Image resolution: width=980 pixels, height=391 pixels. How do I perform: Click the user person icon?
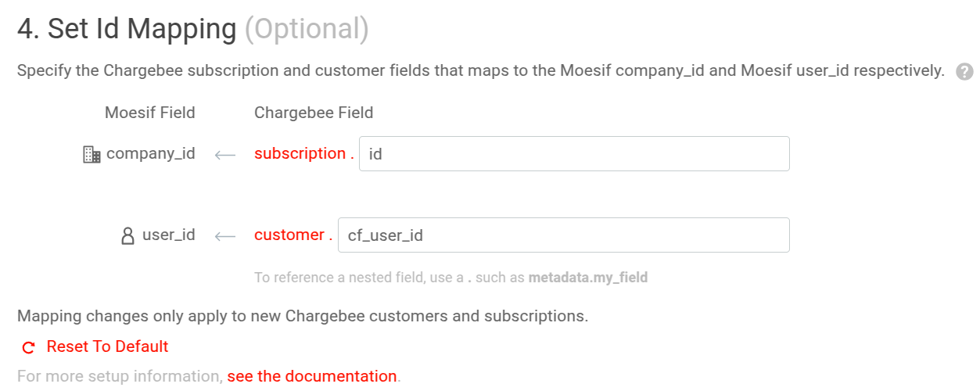[128, 235]
